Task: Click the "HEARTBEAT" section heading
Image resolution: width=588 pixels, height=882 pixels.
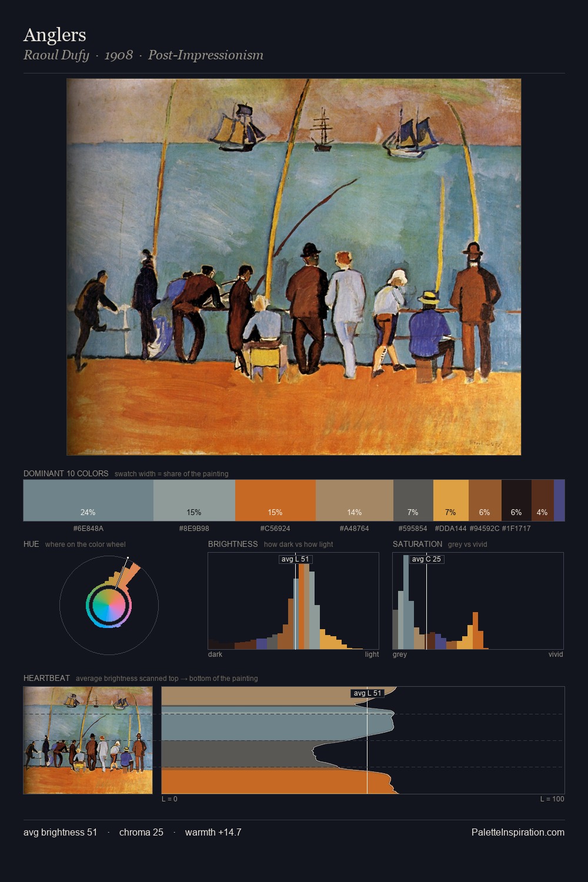Action: 46,678
